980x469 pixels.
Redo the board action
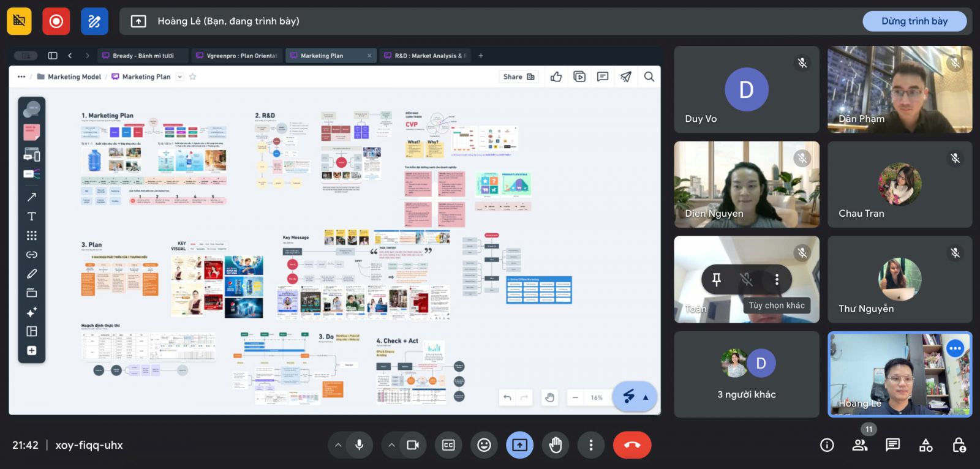(524, 397)
